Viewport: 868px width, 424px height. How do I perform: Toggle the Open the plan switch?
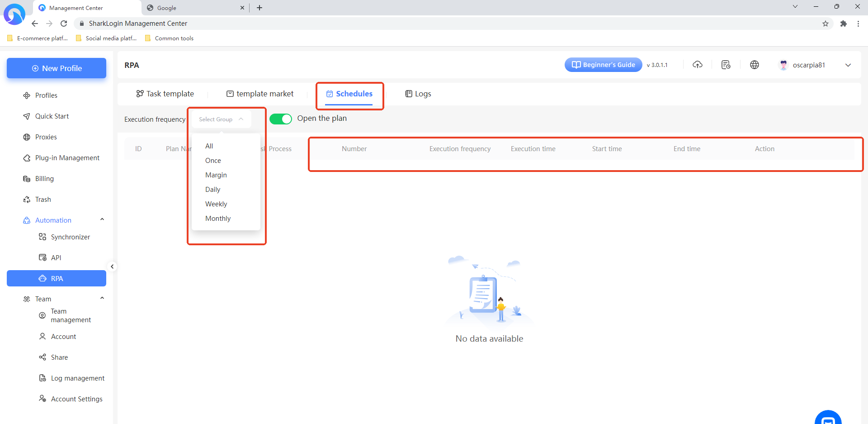coord(280,119)
